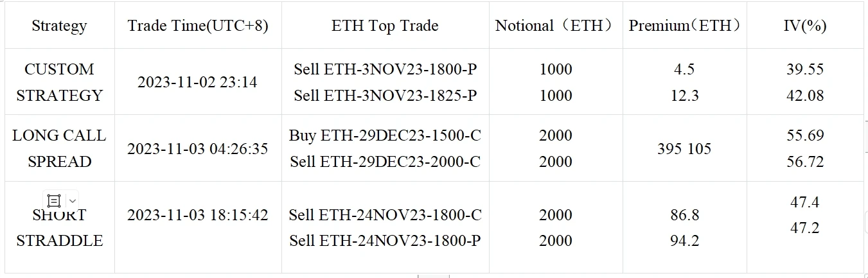Click Sell ETH-3NOV23-1825-P trade text
The height and width of the screenshot is (278, 868).
[385, 96]
